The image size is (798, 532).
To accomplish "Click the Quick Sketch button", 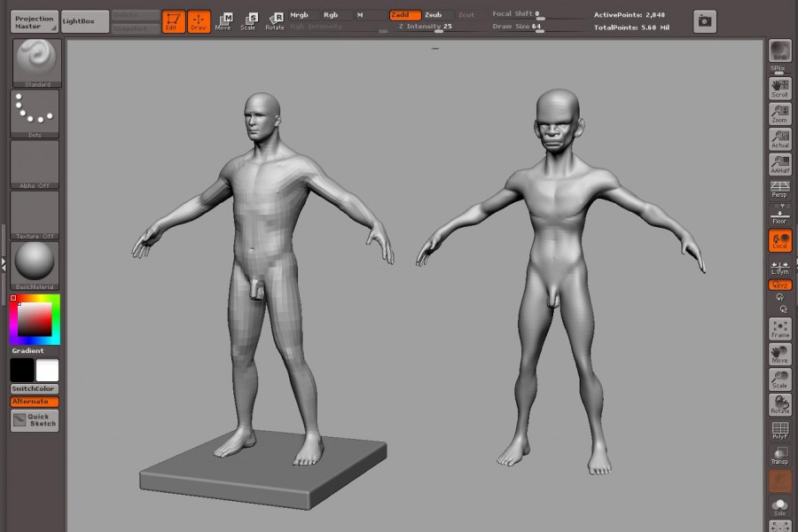I will click(x=35, y=420).
